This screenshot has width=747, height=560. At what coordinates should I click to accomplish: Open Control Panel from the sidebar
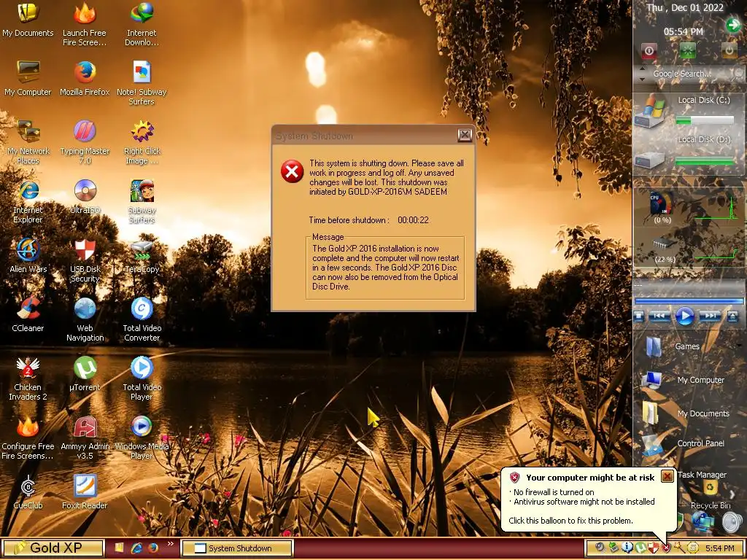tap(683, 443)
